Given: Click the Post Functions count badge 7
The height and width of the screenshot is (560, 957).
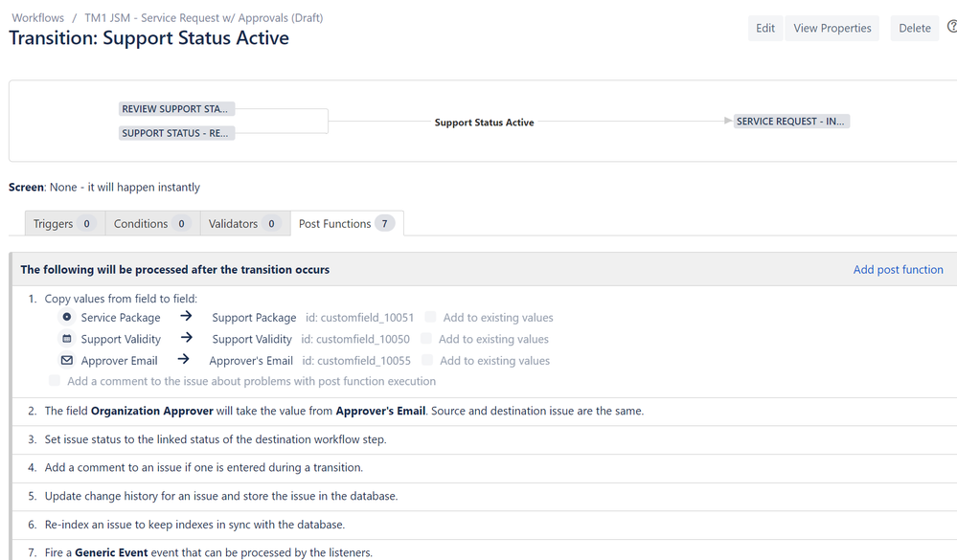Looking at the screenshot, I should coord(384,224).
